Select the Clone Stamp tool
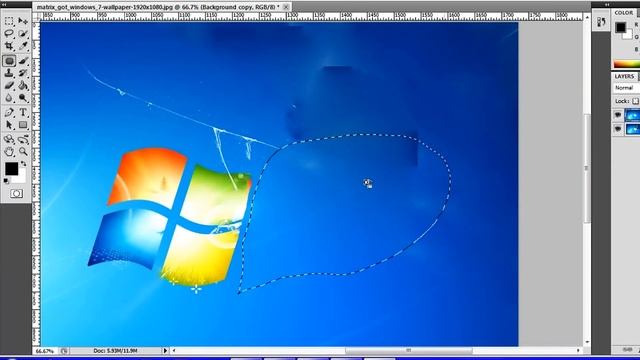The width and height of the screenshot is (640, 360). [x=9, y=73]
